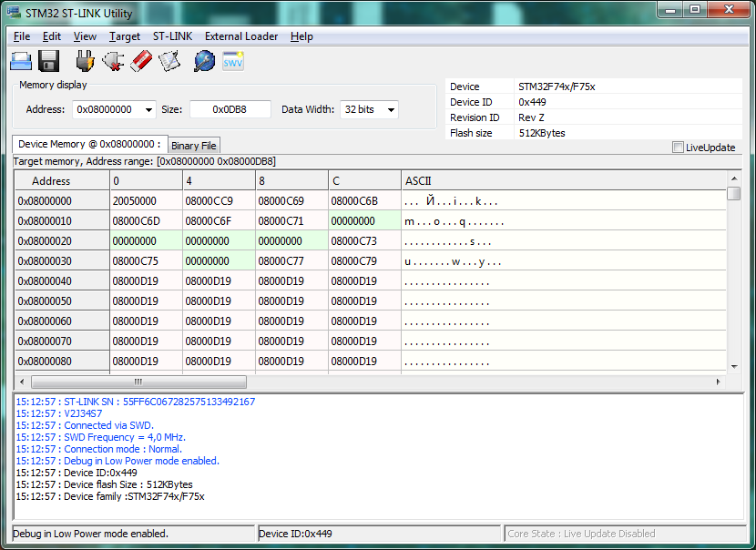Select memory cell 08000CC9
This screenshot has height=550, width=756.
[x=219, y=201]
